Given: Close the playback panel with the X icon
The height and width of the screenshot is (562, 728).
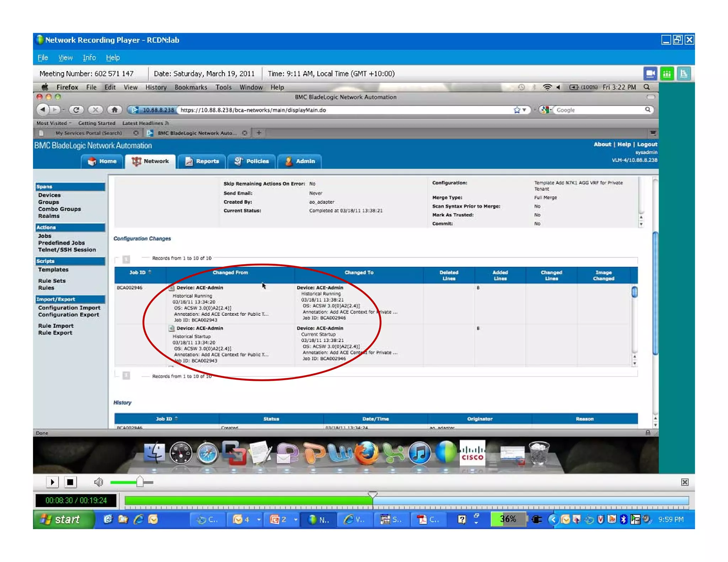Looking at the screenshot, I should [x=685, y=482].
